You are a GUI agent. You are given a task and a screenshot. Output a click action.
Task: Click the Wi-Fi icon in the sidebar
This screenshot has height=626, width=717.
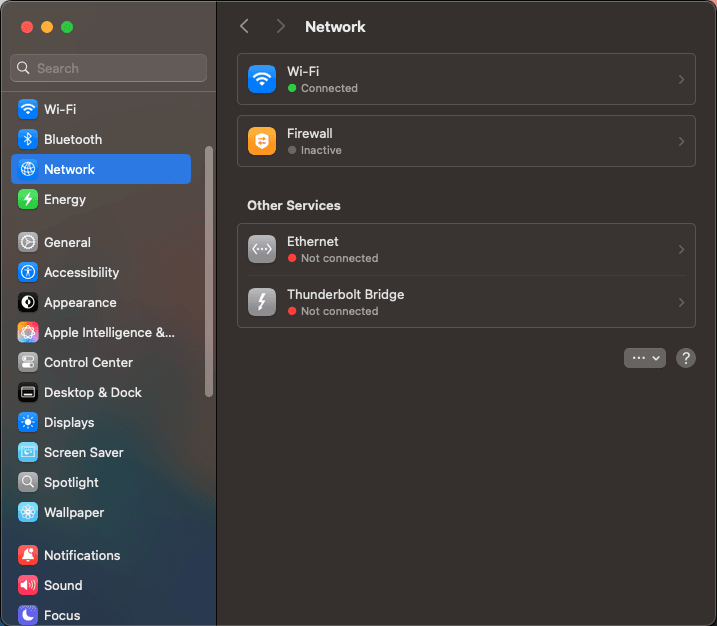point(28,109)
